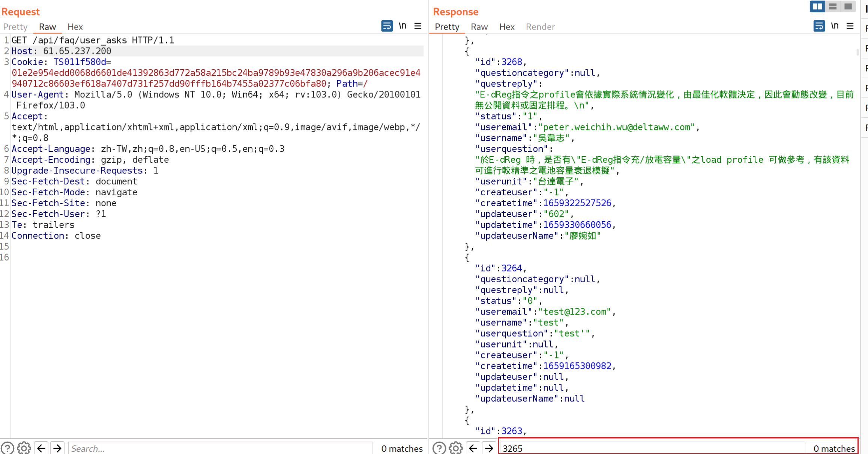Open the Response Render tab
Image resolution: width=868 pixels, height=454 pixels.
pyautogui.click(x=540, y=27)
